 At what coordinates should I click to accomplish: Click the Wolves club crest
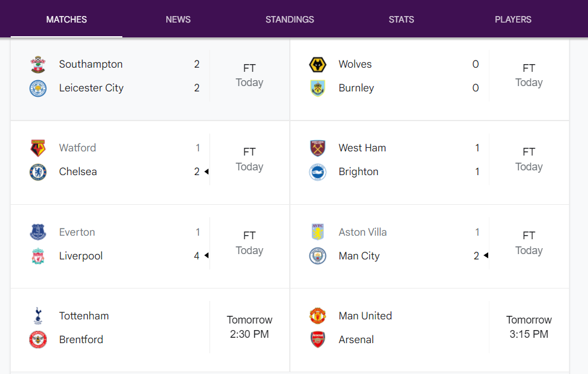click(x=318, y=65)
